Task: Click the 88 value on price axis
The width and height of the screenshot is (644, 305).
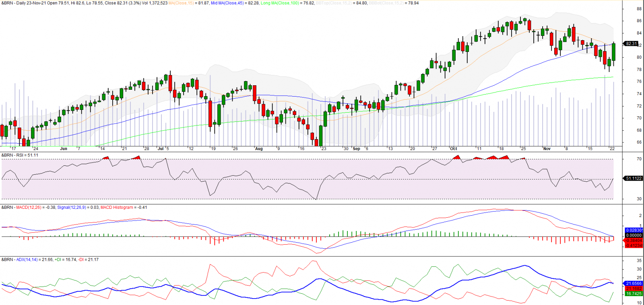Action: click(639, 9)
